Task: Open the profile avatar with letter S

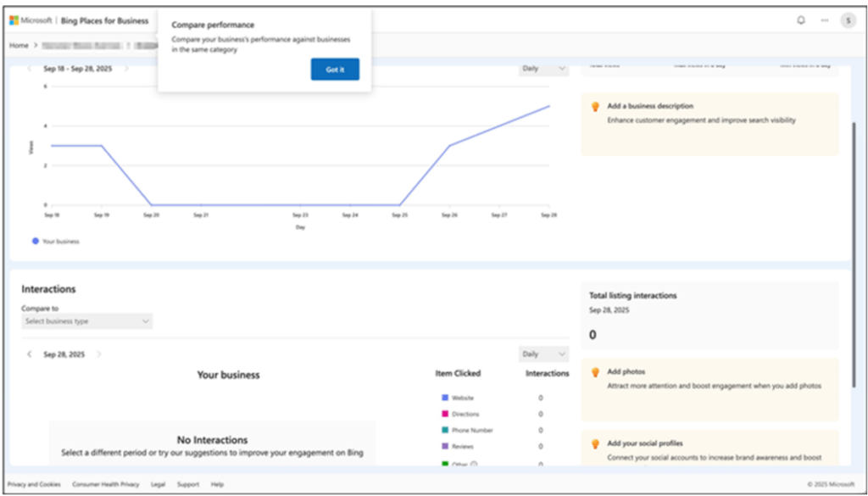Action: click(847, 19)
